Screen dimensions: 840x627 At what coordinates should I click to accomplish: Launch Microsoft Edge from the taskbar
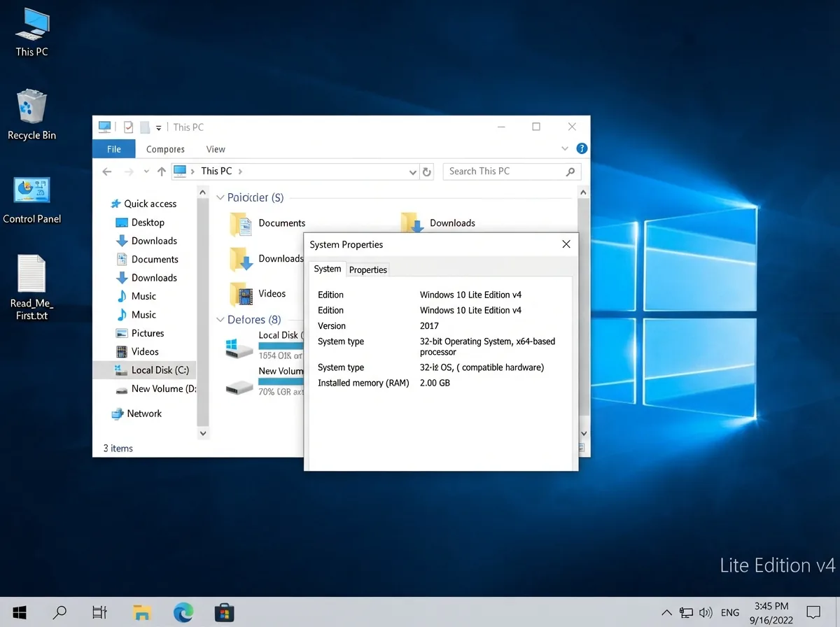coord(183,613)
